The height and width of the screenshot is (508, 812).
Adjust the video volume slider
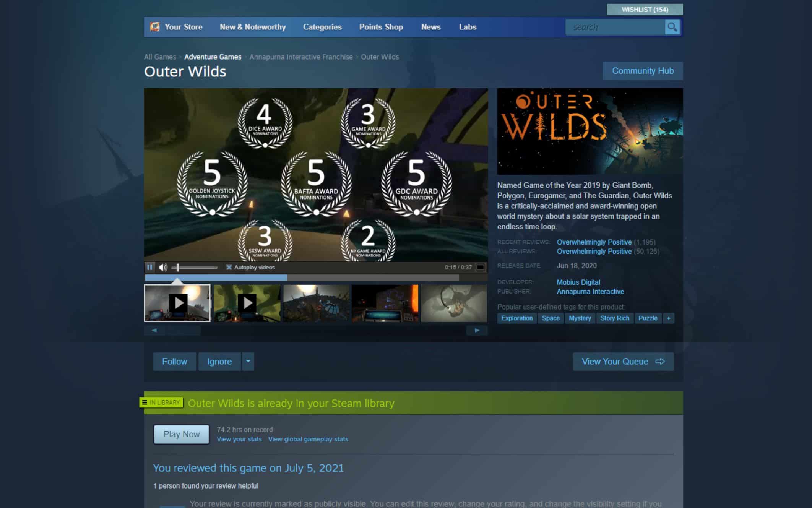195,267
